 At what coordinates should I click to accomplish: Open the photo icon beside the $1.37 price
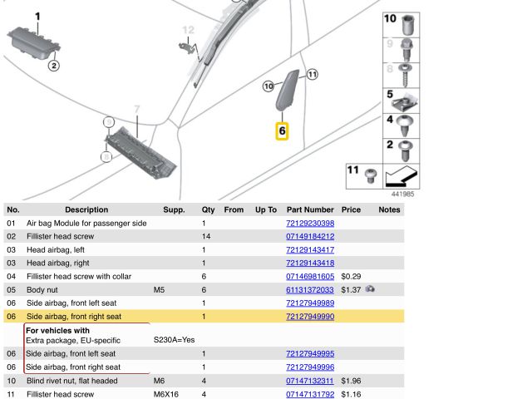click(369, 289)
